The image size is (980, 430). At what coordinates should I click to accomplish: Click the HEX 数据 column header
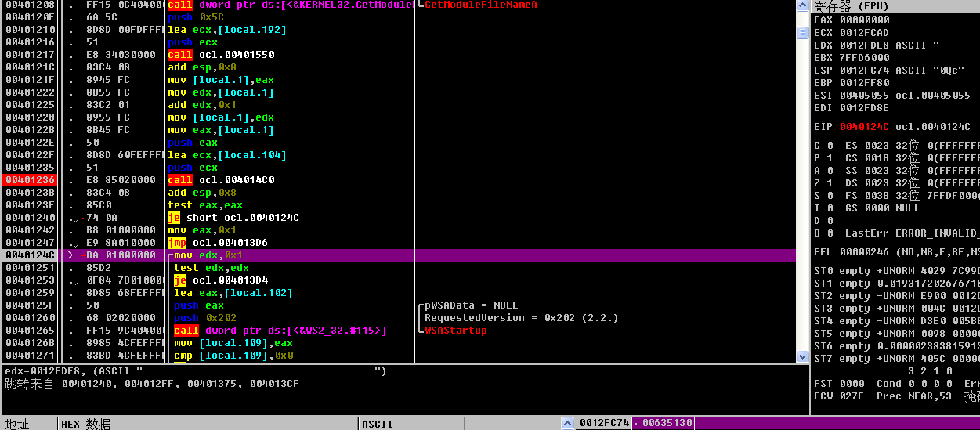pyautogui.click(x=208, y=424)
